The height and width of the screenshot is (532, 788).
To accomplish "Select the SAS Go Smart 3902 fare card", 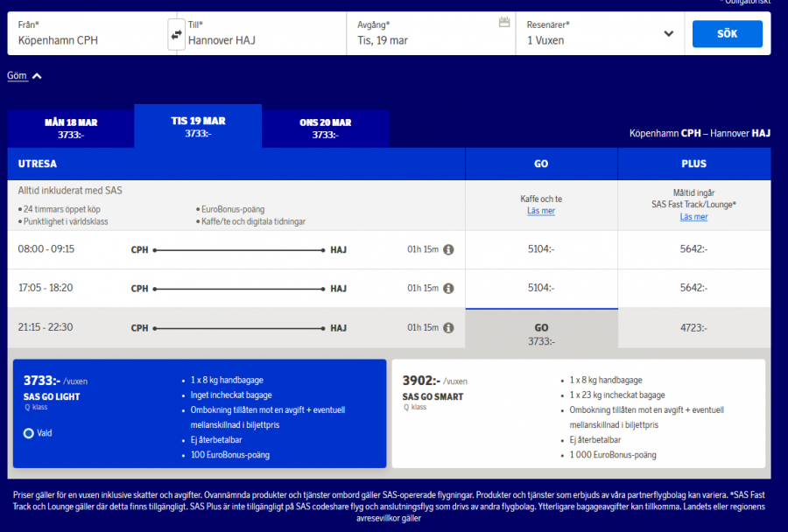I will (578, 413).
